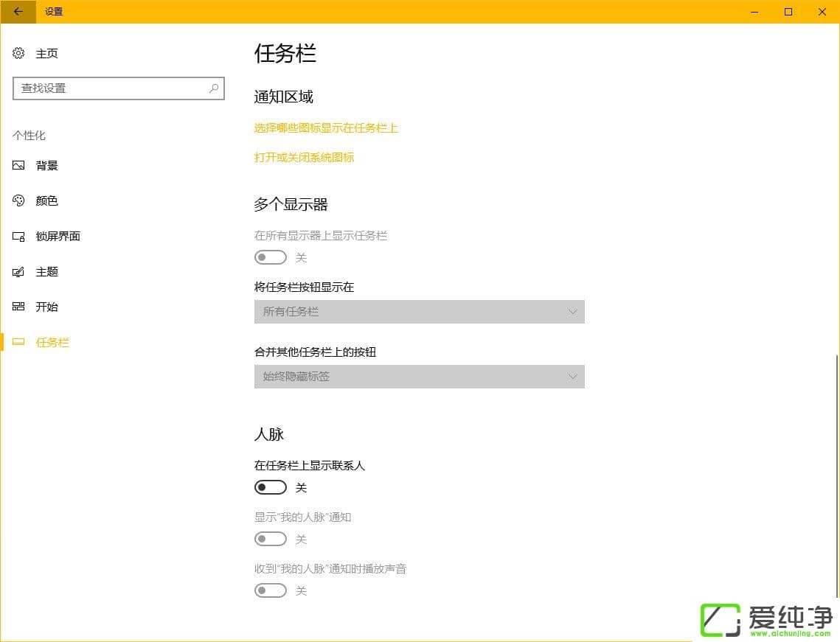The width and height of the screenshot is (840, 642).
Task: Click the 颜色 (Colors) palette icon
Action: [x=18, y=200]
